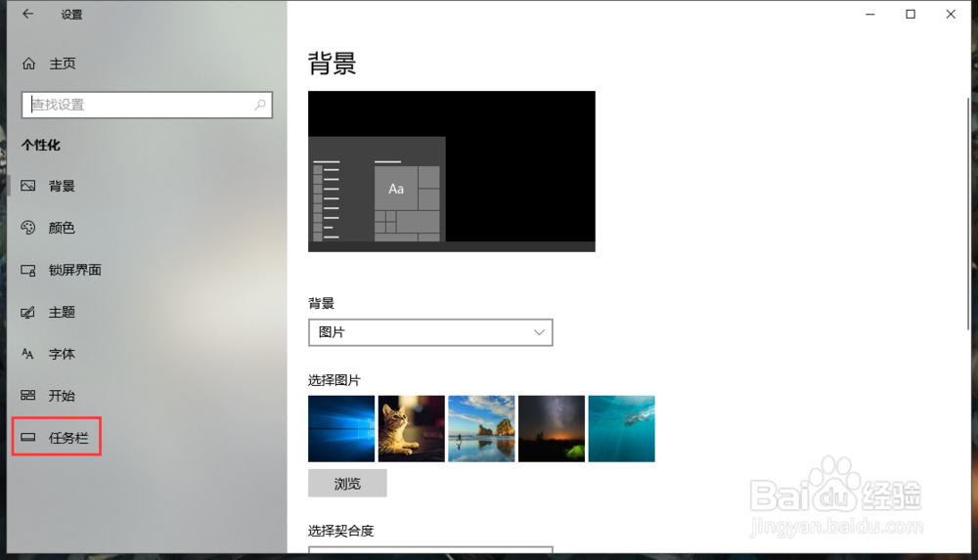Image resolution: width=978 pixels, height=560 pixels.
Task: Expand the 背景 dropdown showing 图片
Action: pos(430,332)
